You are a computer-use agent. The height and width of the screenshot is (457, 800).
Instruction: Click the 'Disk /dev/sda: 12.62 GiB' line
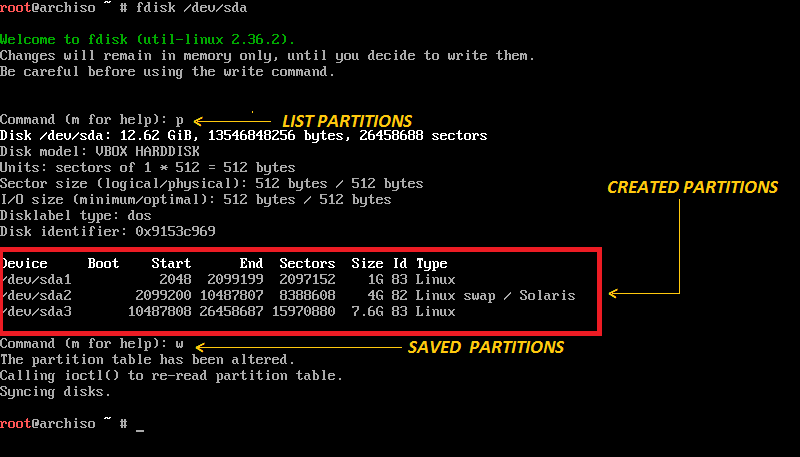click(x=243, y=136)
